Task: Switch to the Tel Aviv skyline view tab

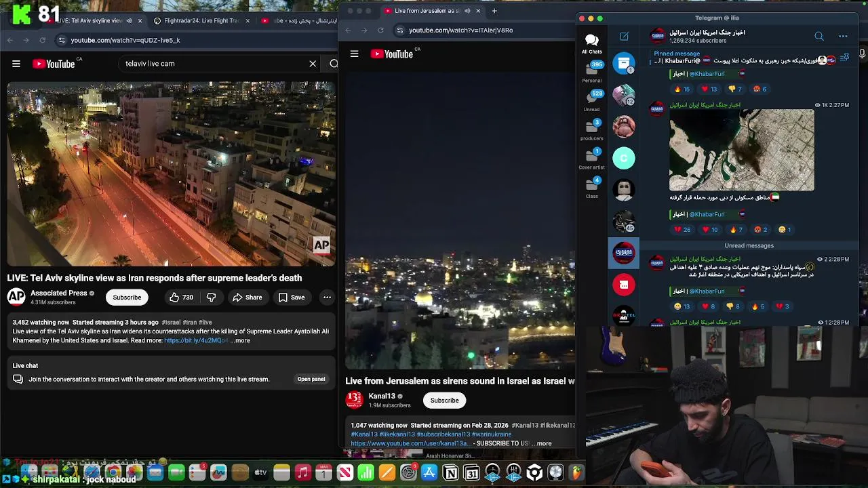Action: [x=92, y=21]
